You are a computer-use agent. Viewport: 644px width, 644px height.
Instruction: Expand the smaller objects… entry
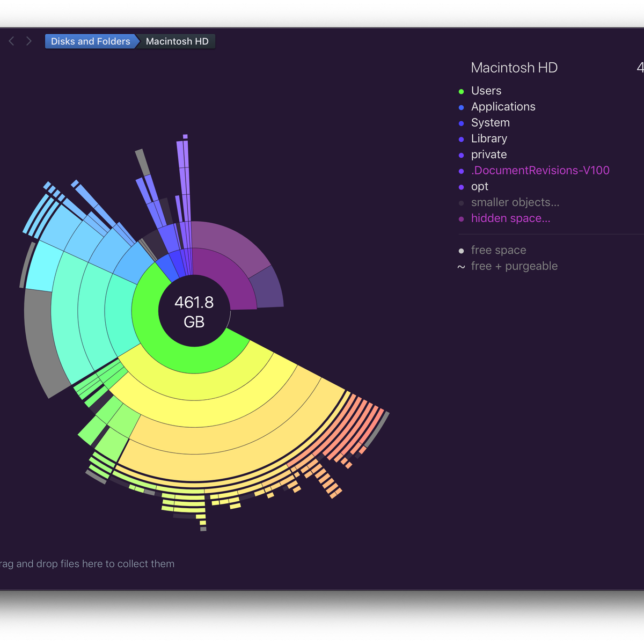tap(515, 202)
